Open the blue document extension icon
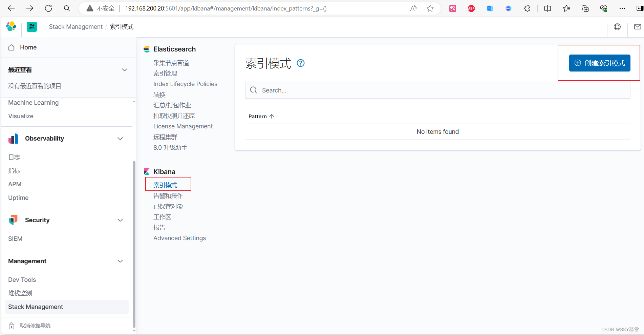 click(x=490, y=8)
